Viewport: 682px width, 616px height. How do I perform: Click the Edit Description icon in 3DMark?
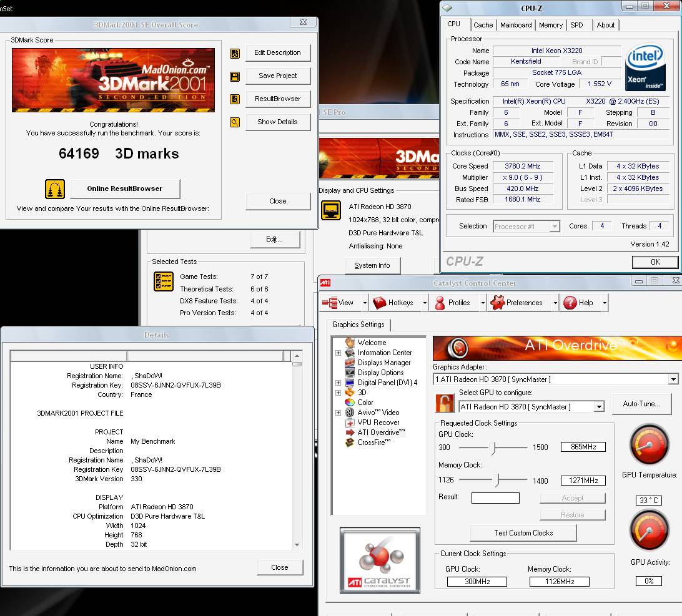[234, 54]
